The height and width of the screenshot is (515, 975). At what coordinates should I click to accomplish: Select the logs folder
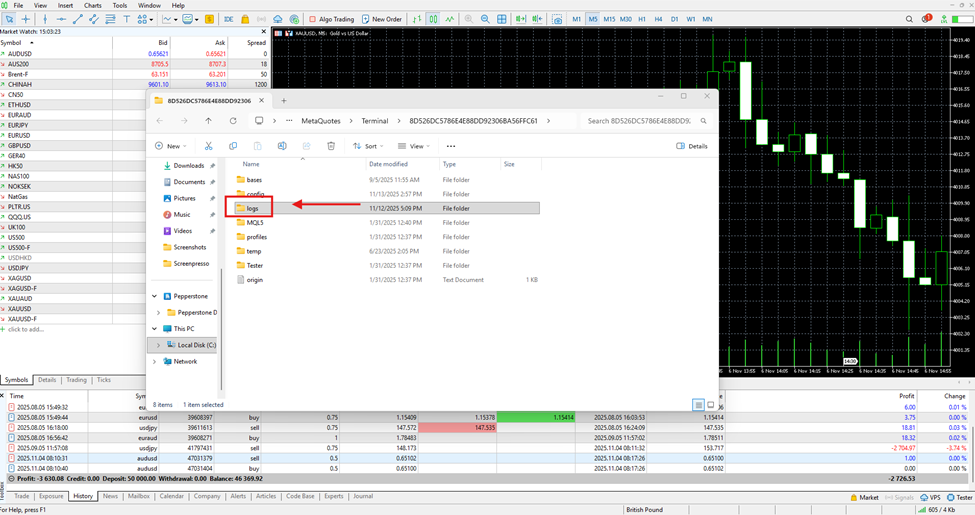pyautogui.click(x=253, y=208)
